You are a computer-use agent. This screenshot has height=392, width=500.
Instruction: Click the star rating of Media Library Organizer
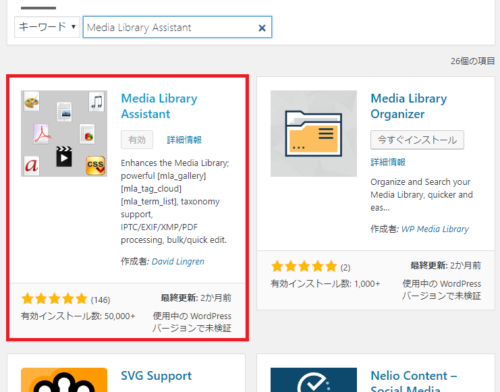[x=304, y=266]
